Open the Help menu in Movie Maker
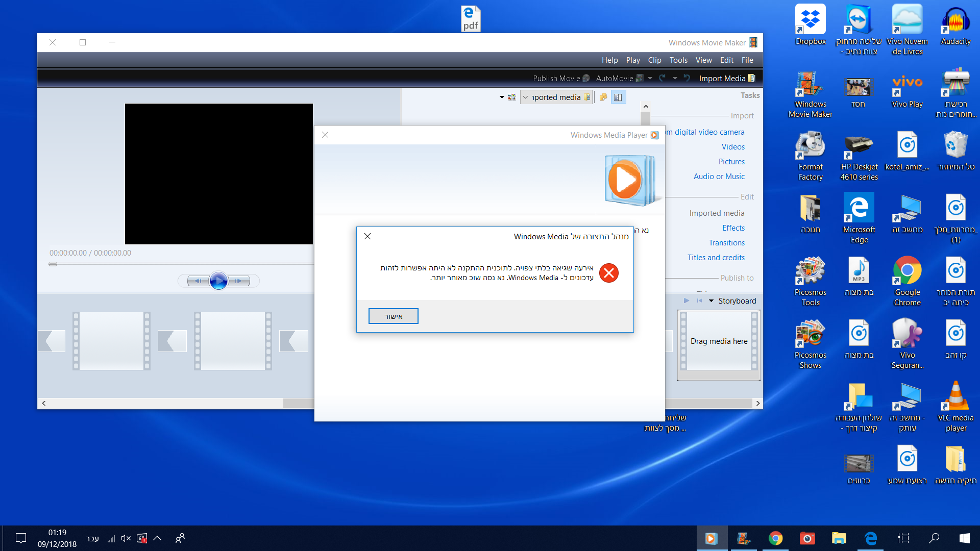Image resolution: width=980 pixels, height=551 pixels. pyautogui.click(x=610, y=60)
